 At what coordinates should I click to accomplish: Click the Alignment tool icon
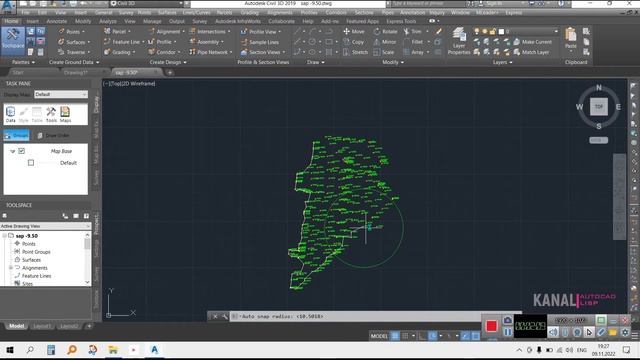[151, 31]
